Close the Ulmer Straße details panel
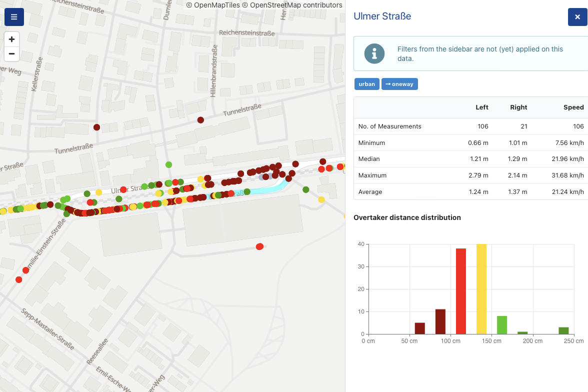This screenshot has height=392, width=588. [x=577, y=17]
